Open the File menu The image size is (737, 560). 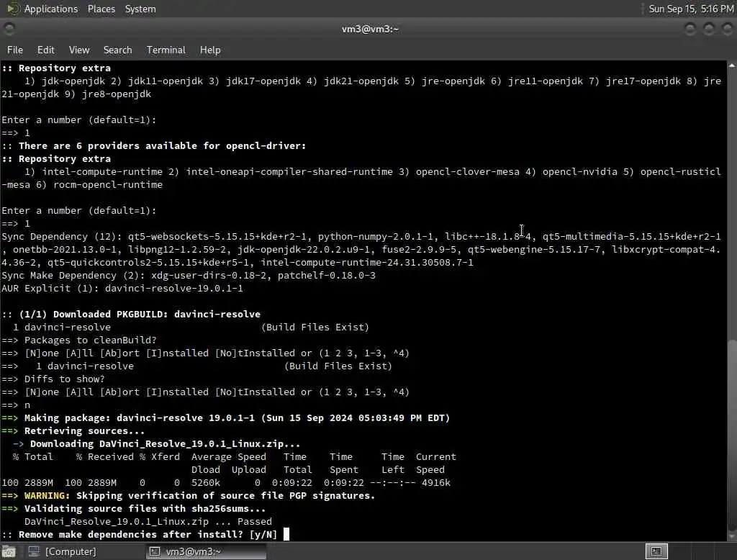(15, 50)
